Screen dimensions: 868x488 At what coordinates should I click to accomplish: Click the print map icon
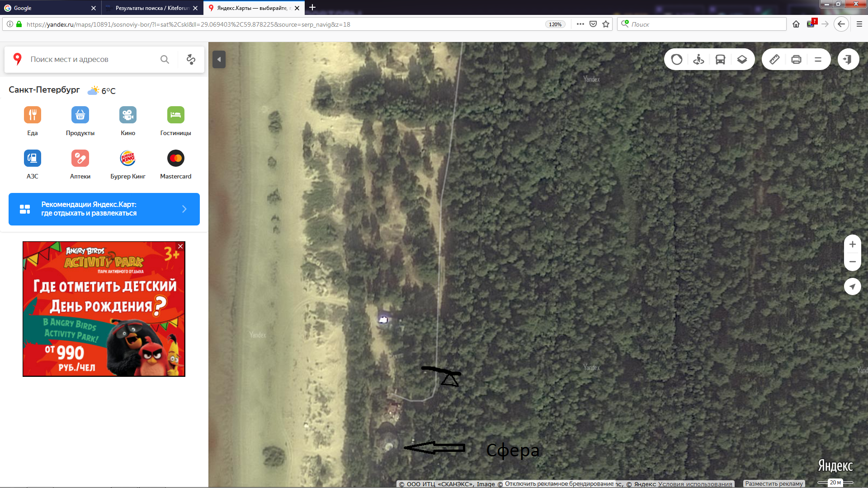point(796,59)
